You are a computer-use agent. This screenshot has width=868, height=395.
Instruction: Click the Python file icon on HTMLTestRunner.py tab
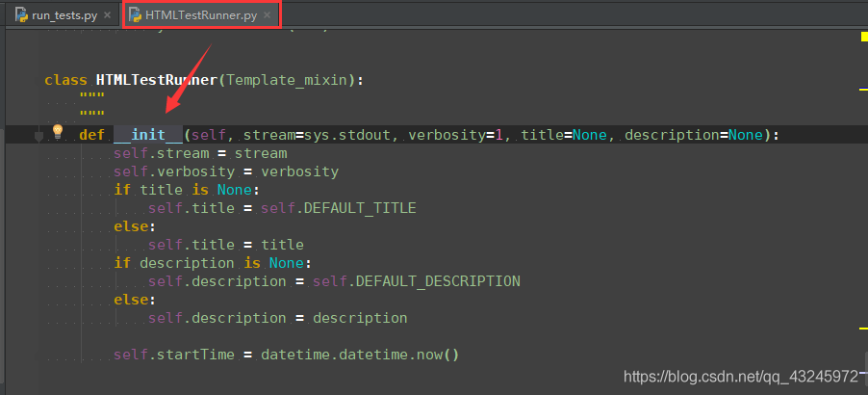click(x=135, y=15)
